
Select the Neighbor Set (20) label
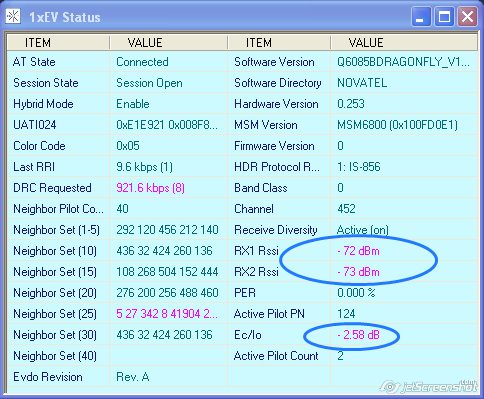55,293
